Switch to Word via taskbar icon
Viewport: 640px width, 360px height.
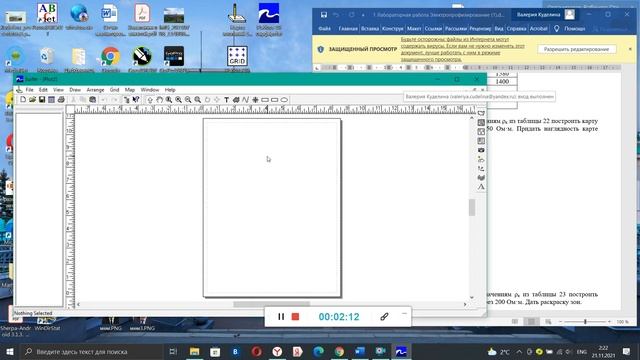point(360,351)
